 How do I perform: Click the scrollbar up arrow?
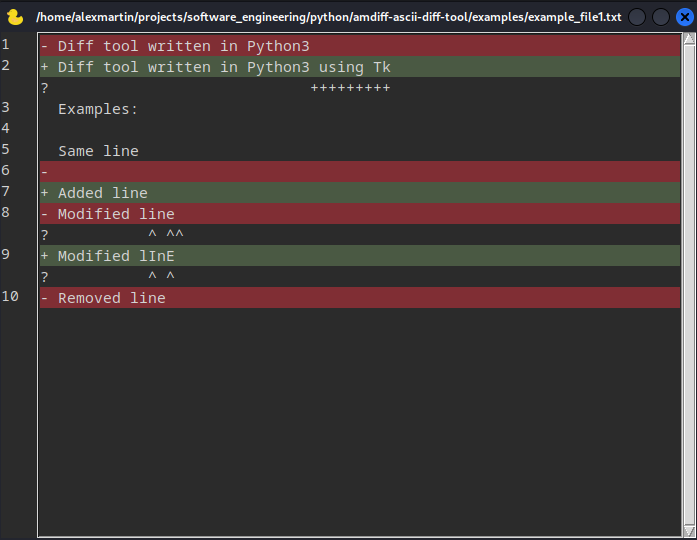(x=689, y=39)
